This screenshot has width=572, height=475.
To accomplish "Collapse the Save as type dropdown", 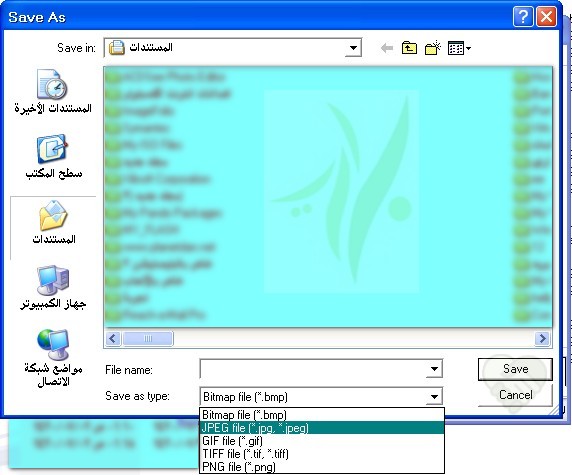I will tap(434, 397).
